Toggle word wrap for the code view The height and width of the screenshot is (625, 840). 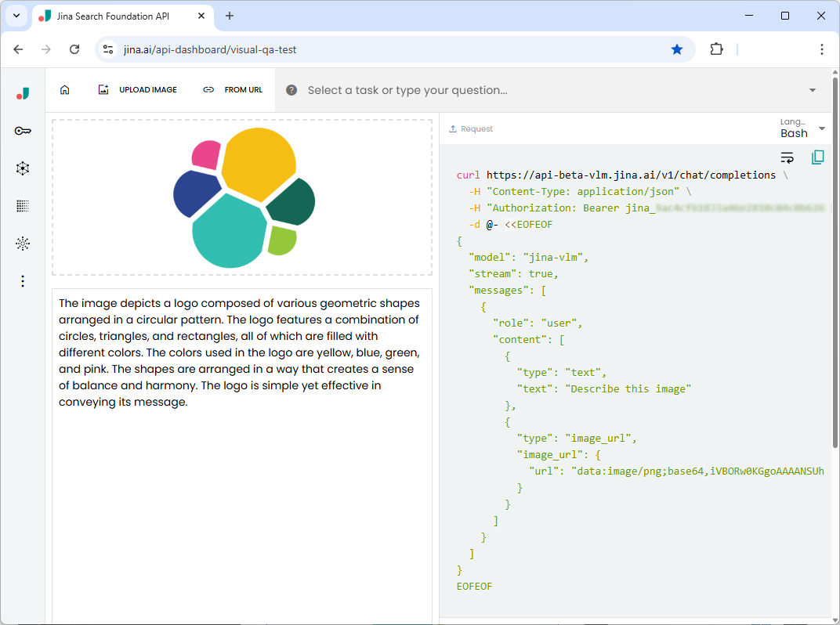[787, 157]
